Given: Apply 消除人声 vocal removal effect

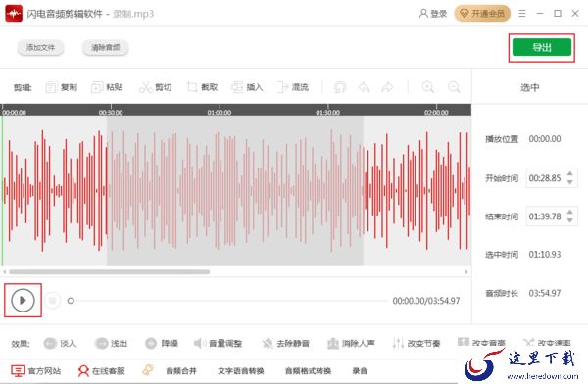Looking at the screenshot, I should [x=351, y=343].
